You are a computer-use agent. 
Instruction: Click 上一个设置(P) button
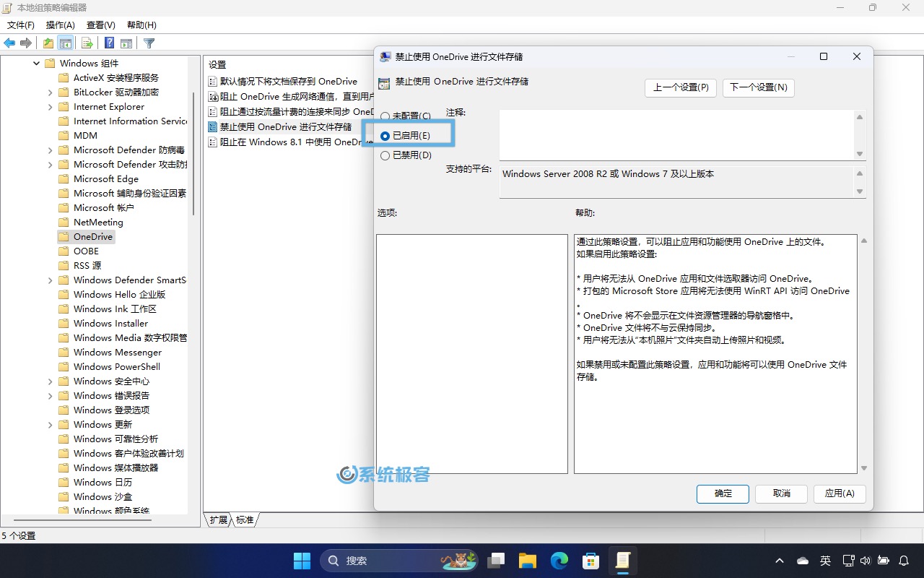pos(681,87)
